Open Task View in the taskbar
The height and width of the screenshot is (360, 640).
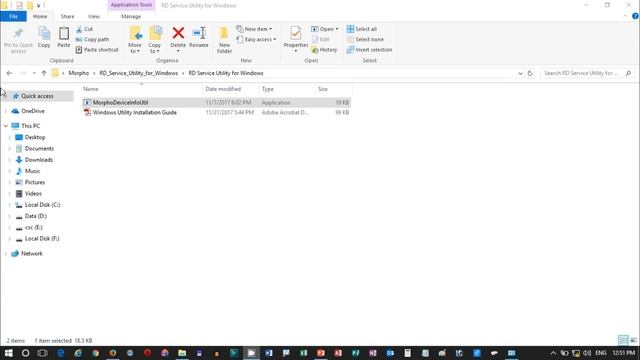42,353
